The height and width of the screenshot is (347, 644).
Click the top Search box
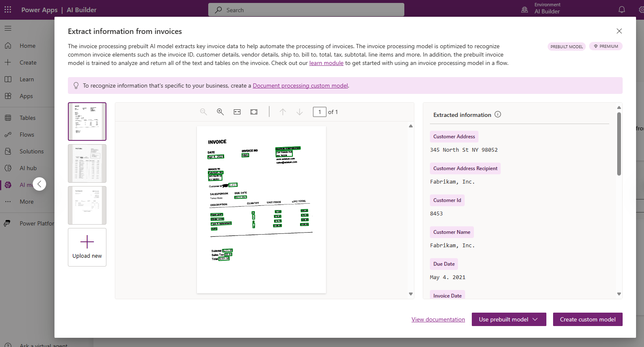(306, 10)
